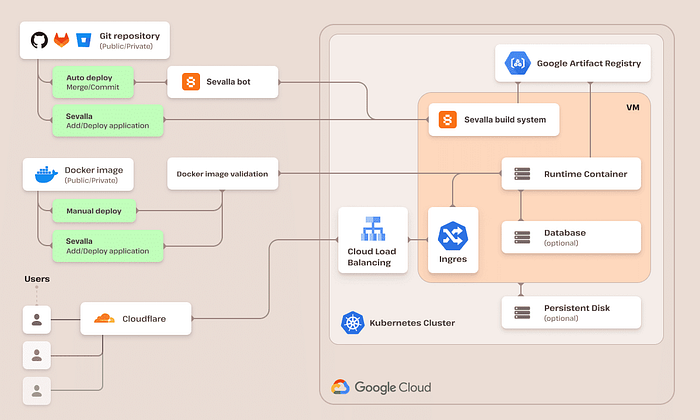Click the Sevalla build system orange icon
This screenshot has width=700, height=420.
point(447,120)
